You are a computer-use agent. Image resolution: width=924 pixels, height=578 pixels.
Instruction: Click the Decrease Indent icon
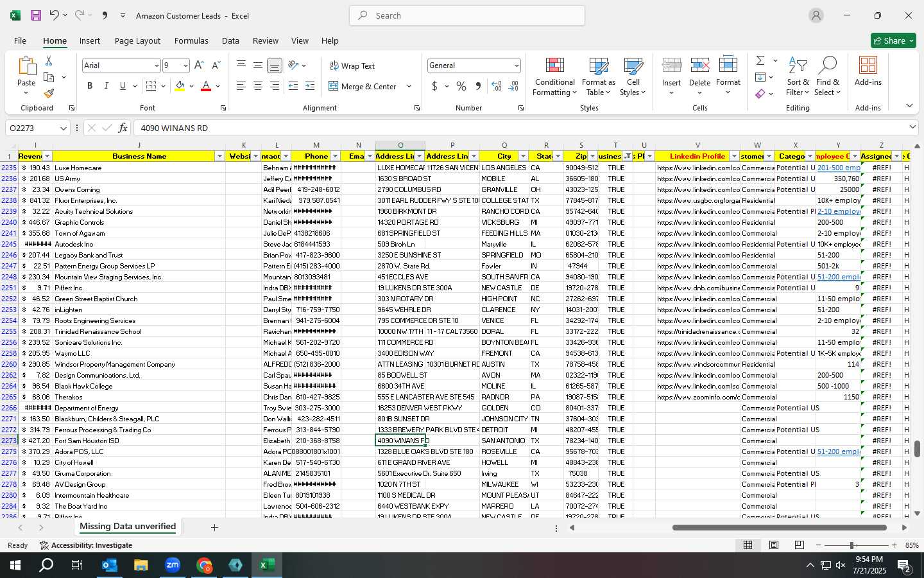coord(293,86)
